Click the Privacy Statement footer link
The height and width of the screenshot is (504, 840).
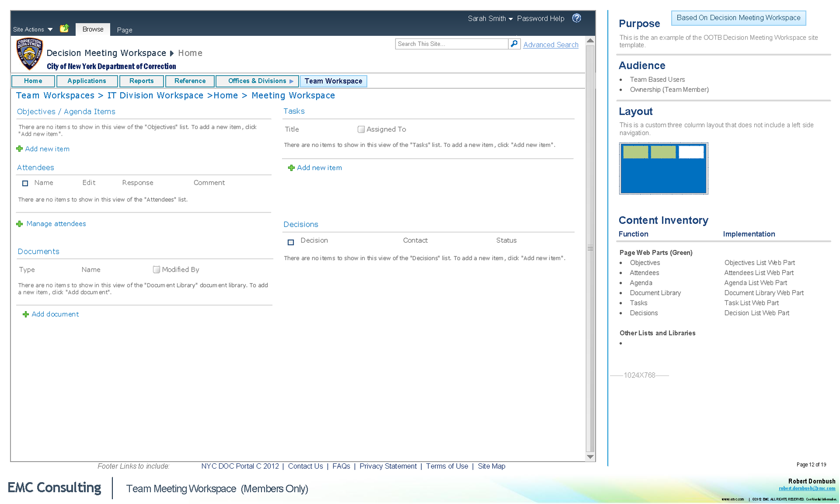point(388,466)
